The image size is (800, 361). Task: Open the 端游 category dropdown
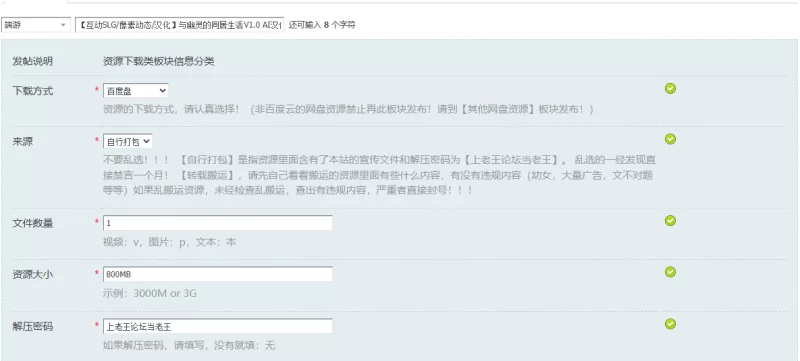pos(36,25)
